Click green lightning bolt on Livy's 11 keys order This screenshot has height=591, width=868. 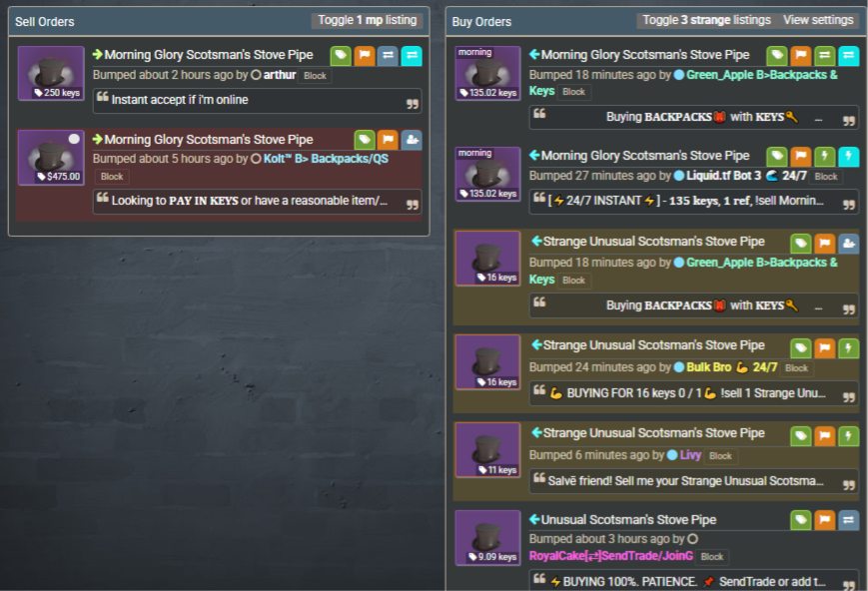tap(848, 436)
